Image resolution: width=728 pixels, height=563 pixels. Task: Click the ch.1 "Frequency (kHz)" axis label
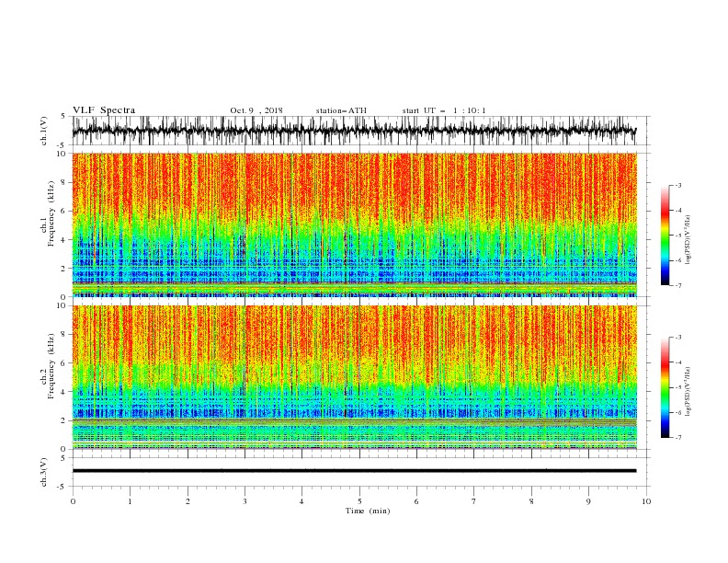point(51,213)
